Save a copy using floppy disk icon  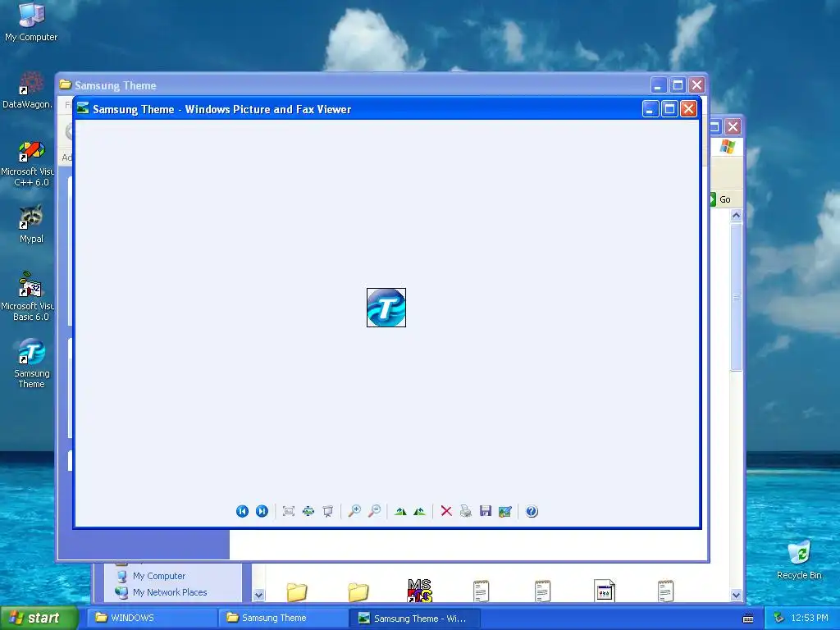coord(486,511)
